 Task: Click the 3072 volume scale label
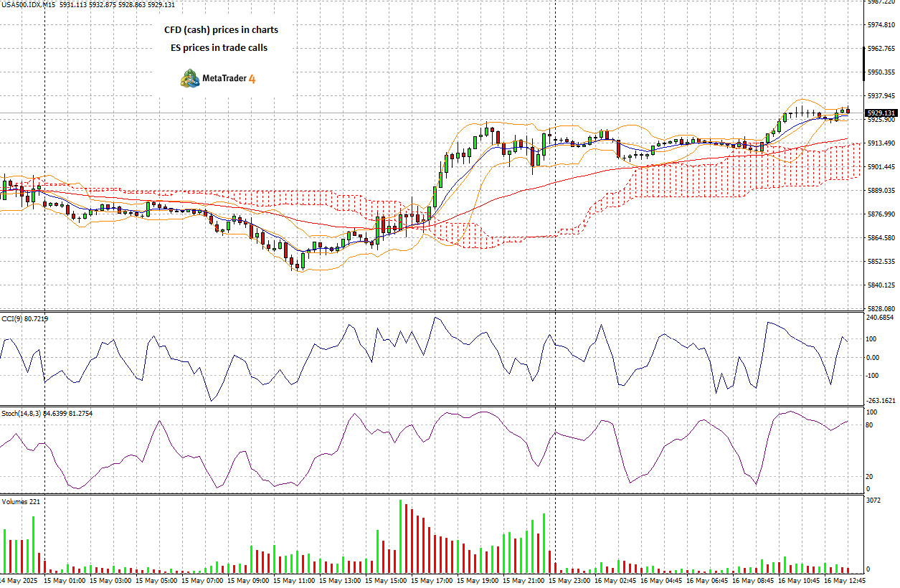pyautogui.click(x=873, y=499)
